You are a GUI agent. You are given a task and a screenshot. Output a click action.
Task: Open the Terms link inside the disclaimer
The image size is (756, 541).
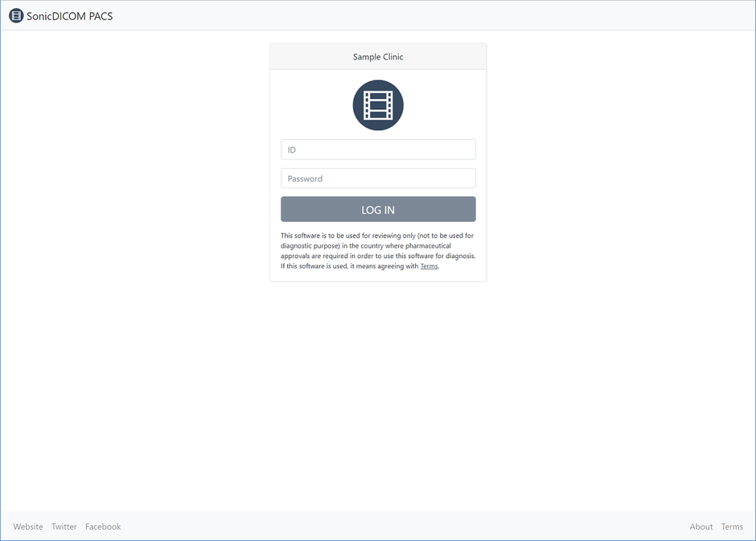click(429, 266)
